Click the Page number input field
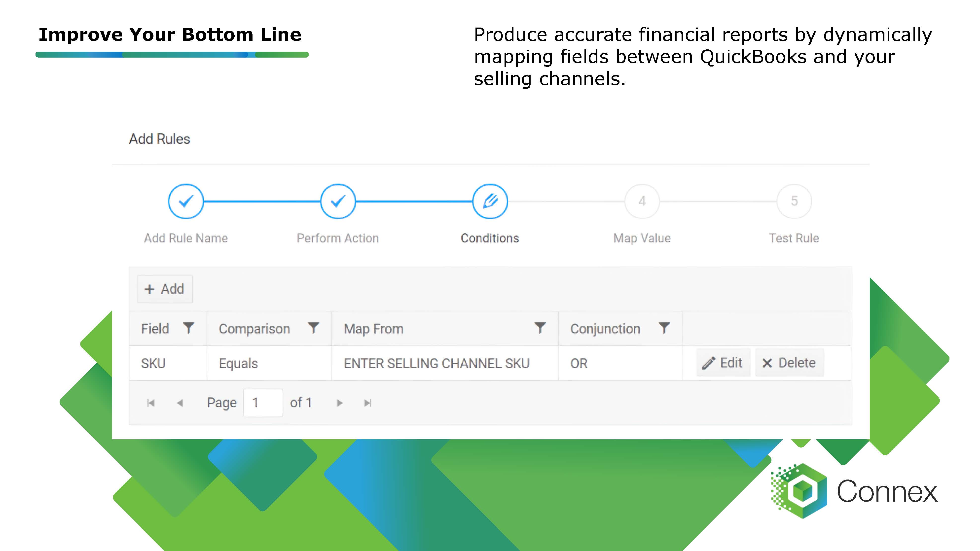Image resolution: width=980 pixels, height=551 pixels. tap(263, 403)
